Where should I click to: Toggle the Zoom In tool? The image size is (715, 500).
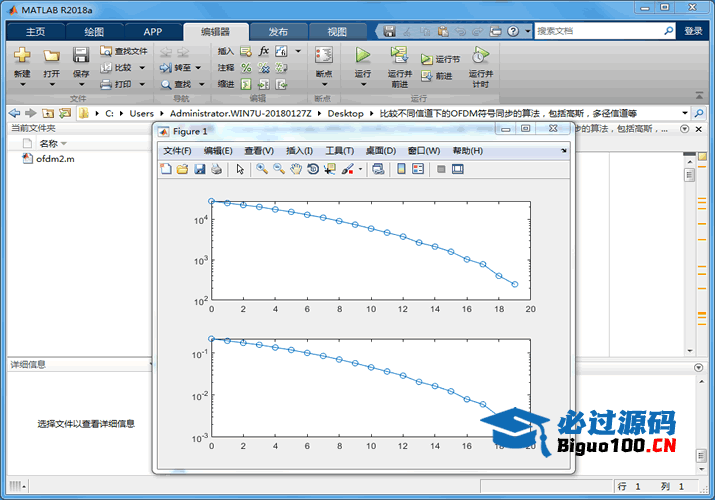click(262, 169)
